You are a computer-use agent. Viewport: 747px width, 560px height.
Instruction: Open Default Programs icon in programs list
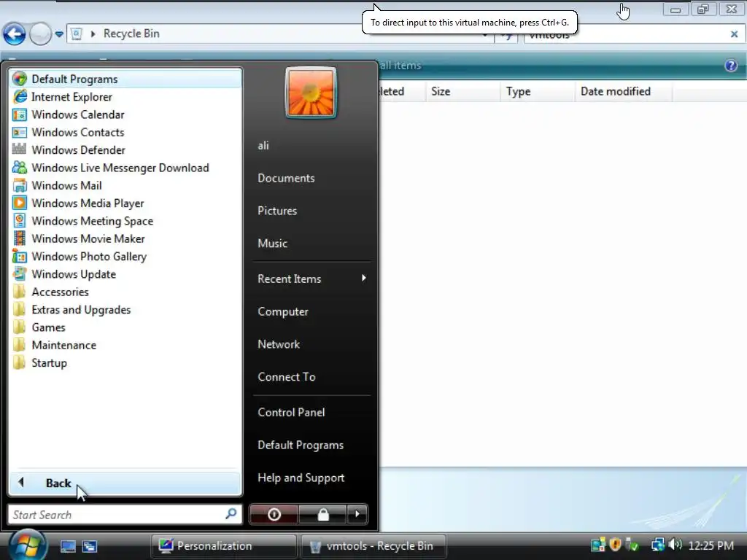(20, 79)
